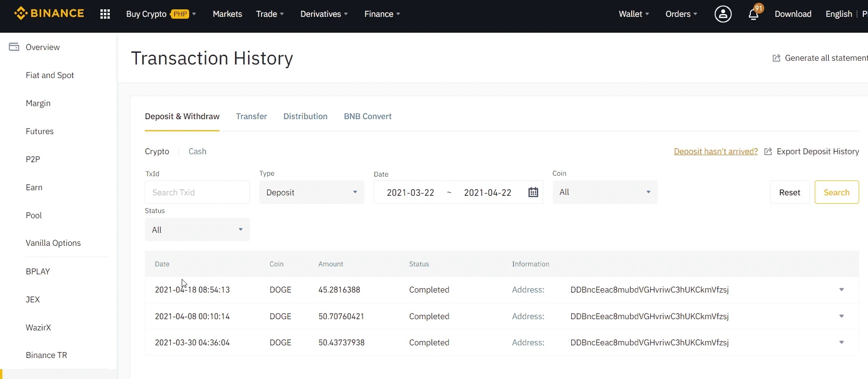
Task: View notifications bell with 91 alerts
Action: 754,14
